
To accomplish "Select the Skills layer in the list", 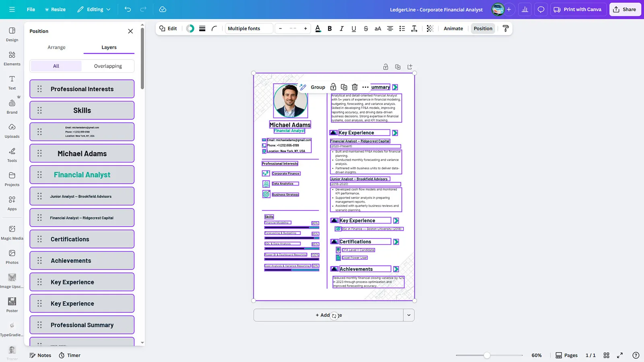I will click(x=82, y=111).
